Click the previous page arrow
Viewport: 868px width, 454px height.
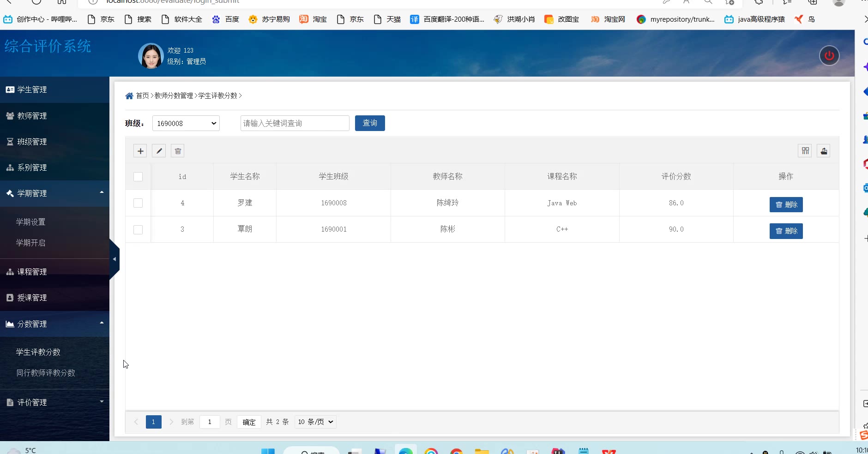click(136, 422)
